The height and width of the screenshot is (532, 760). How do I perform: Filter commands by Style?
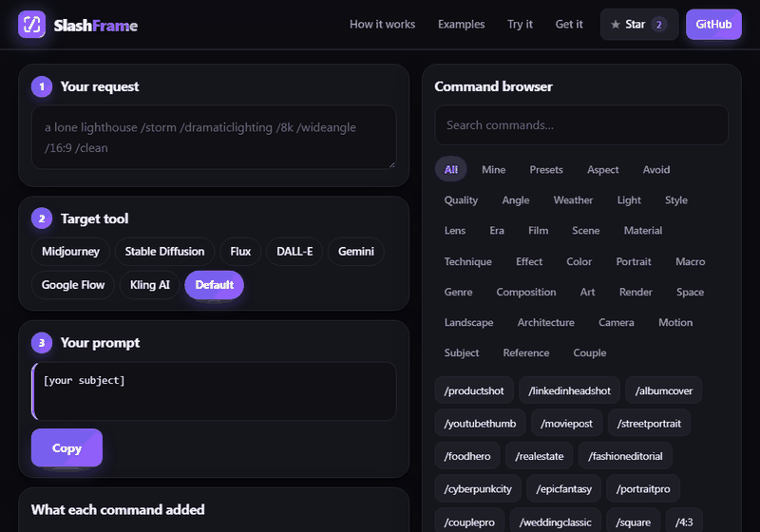point(676,200)
